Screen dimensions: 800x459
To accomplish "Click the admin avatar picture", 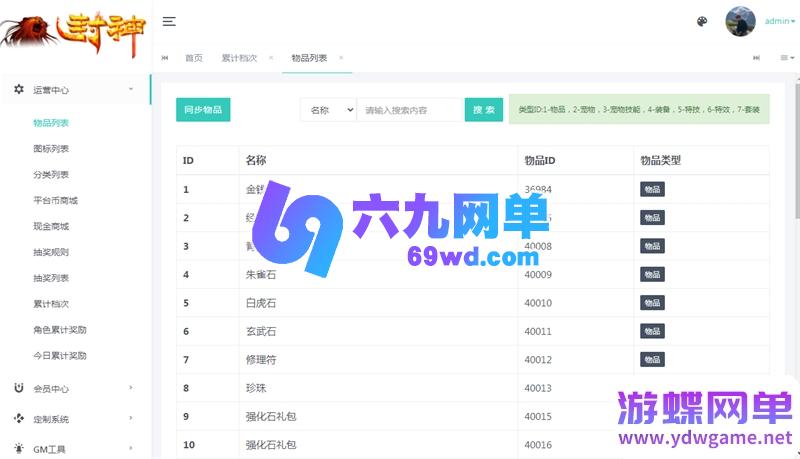I will [740, 21].
